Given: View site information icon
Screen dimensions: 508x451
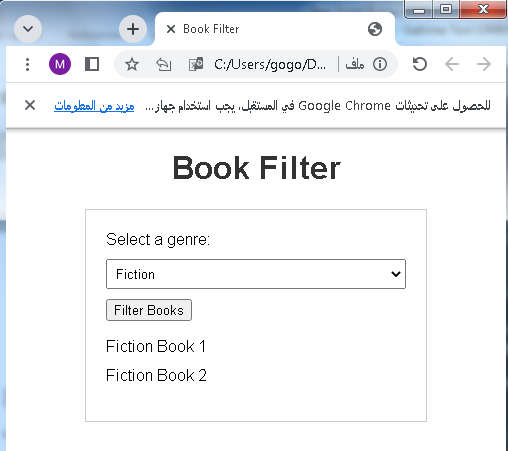Looking at the screenshot, I should tap(380, 64).
